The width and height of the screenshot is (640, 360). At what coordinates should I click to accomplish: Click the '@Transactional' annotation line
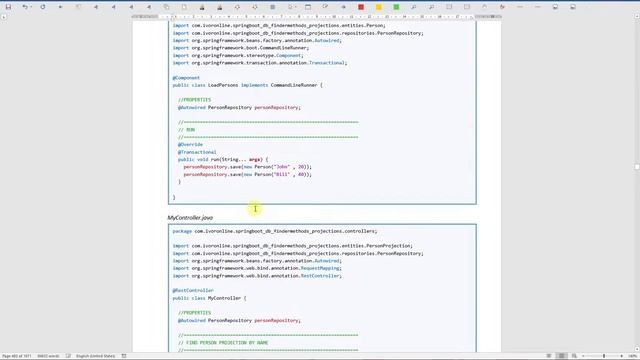click(x=197, y=152)
